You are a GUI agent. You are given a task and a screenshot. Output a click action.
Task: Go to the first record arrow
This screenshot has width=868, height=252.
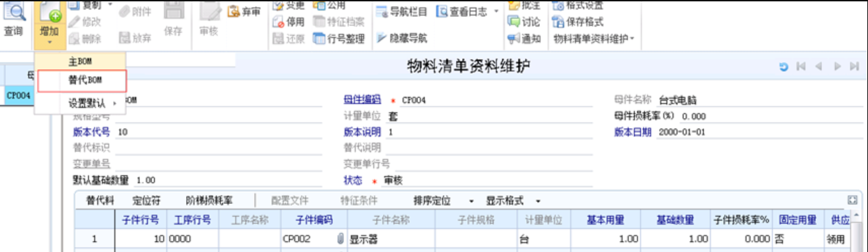[801, 66]
